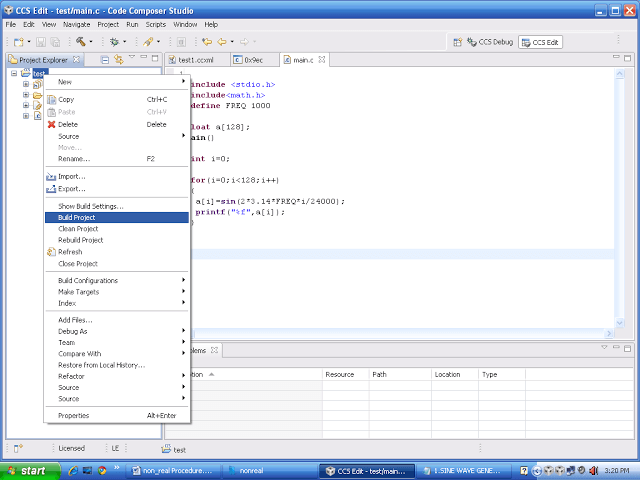The height and width of the screenshot is (480, 640).
Task: Click the flashlight Search toolbar icon
Action: click(x=148, y=41)
